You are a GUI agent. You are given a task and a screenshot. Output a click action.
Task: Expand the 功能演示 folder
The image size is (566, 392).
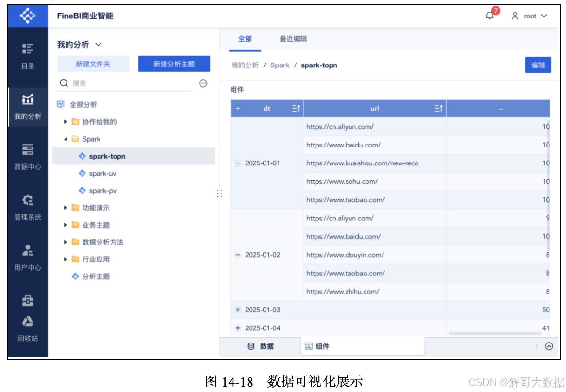click(66, 207)
